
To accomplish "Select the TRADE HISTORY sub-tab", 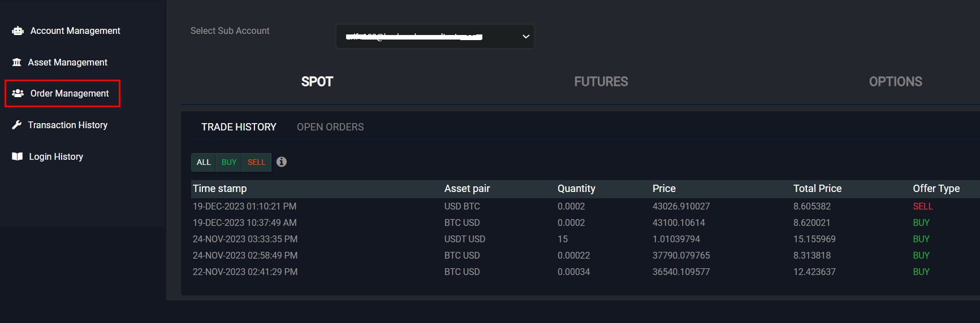I will (239, 127).
